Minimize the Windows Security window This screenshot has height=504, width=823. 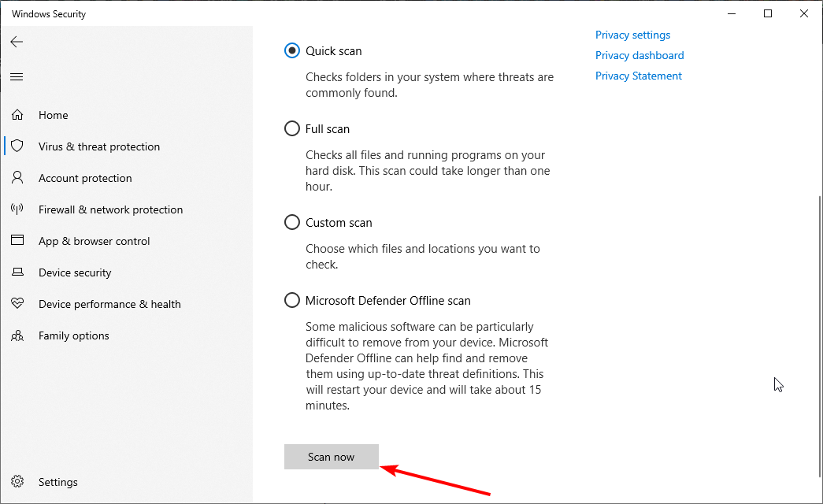coord(732,13)
